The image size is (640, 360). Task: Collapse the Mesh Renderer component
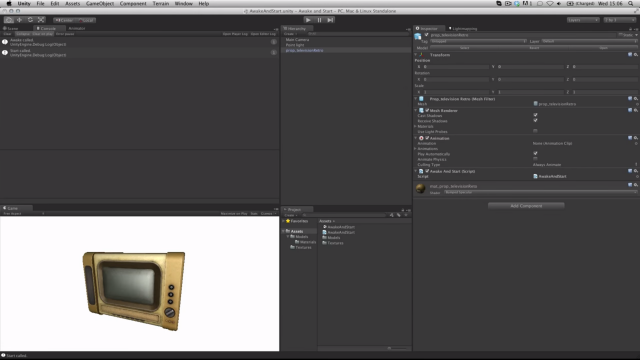click(416, 111)
